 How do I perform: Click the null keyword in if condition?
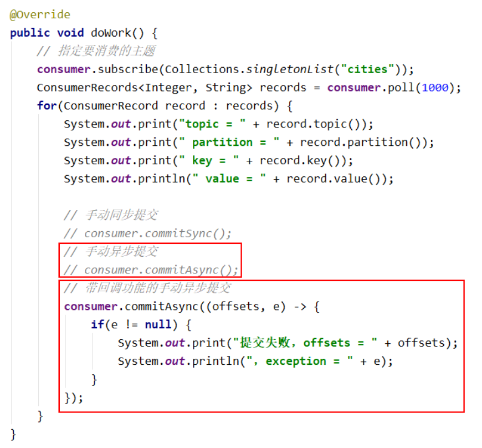161,325
